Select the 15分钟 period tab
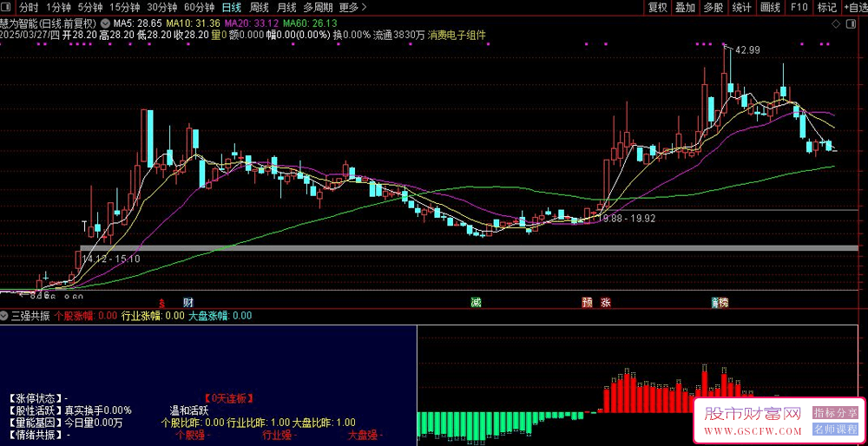The width and height of the screenshot is (868, 446). [x=125, y=8]
